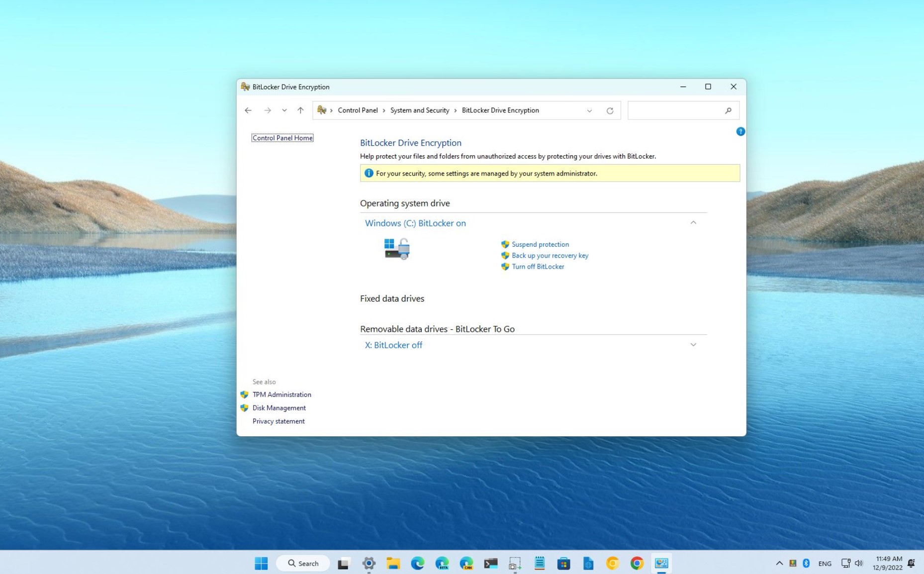
Task: Open Back up your recovery key
Action: pyautogui.click(x=550, y=255)
